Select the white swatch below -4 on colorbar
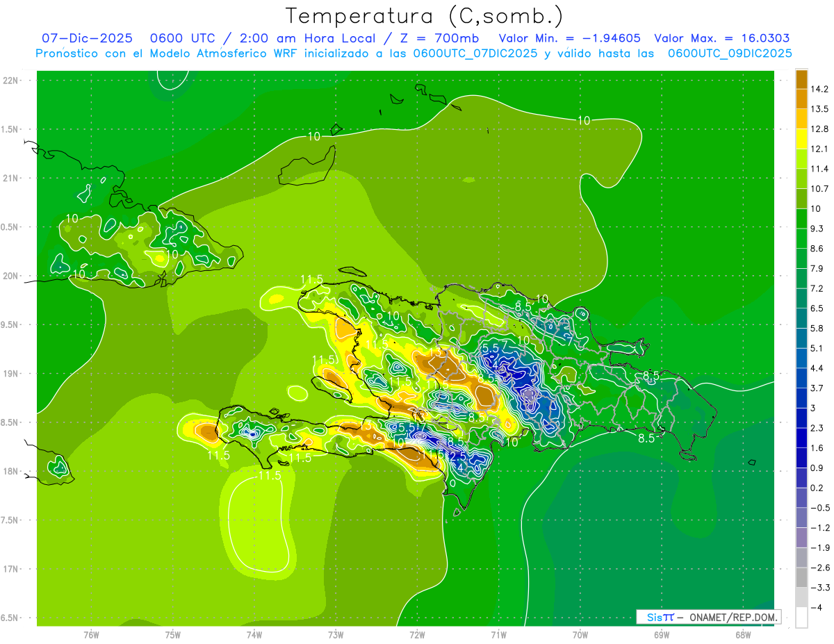 point(801,617)
